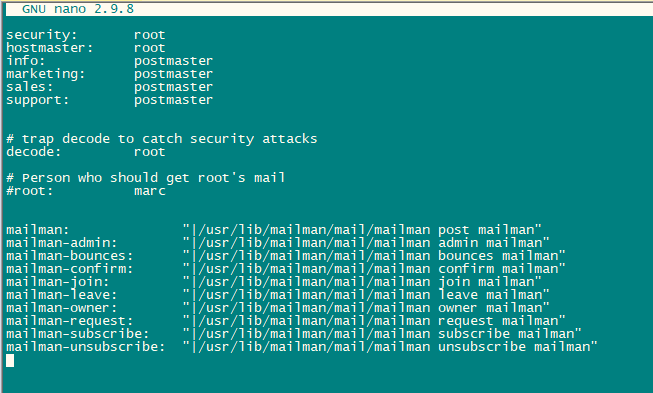Click the mailman-admin alias line
653x393 pixels.
click(x=278, y=243)
